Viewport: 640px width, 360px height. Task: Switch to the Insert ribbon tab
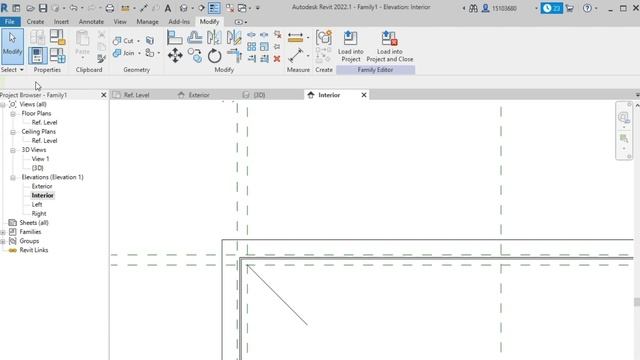pyautogui.click(x=61, y=22)
